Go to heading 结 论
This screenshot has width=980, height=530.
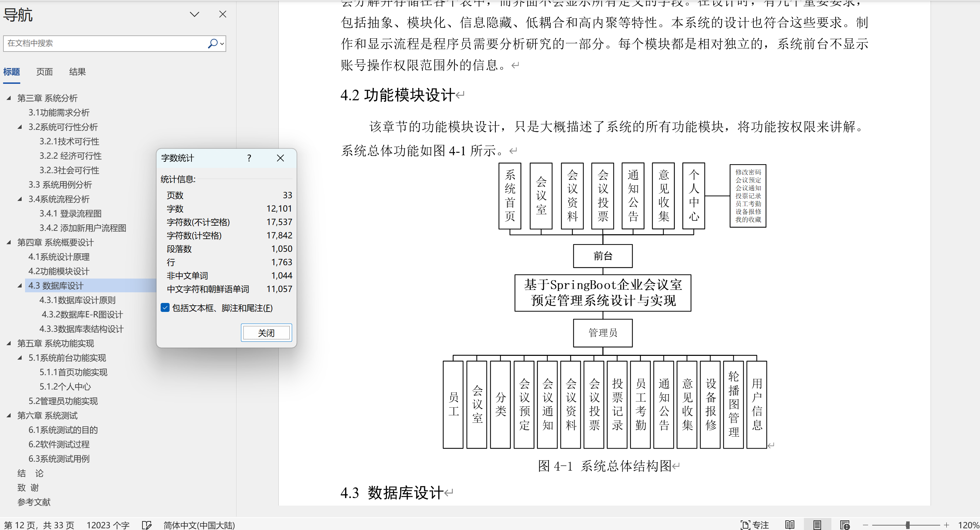pyautogui.click(x=31, y=473)
